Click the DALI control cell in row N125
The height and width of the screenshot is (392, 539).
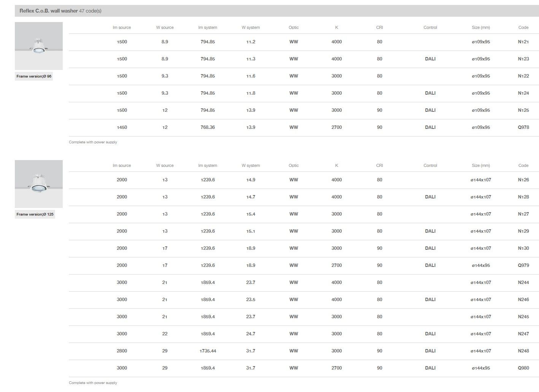[430, 110]
